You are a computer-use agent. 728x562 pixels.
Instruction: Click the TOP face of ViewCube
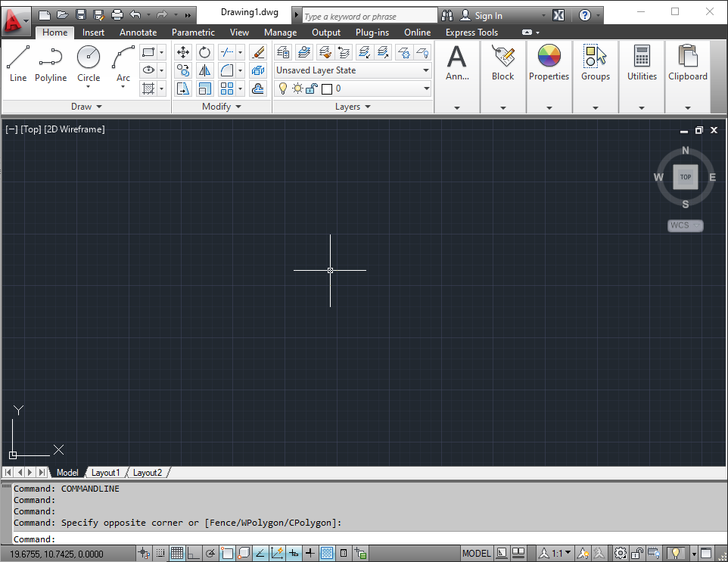click(x=686, y=177)
